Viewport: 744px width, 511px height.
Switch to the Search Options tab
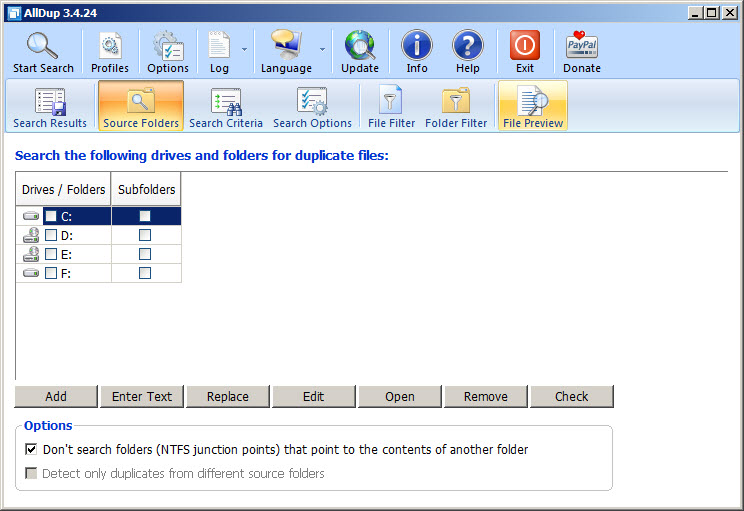312,106
